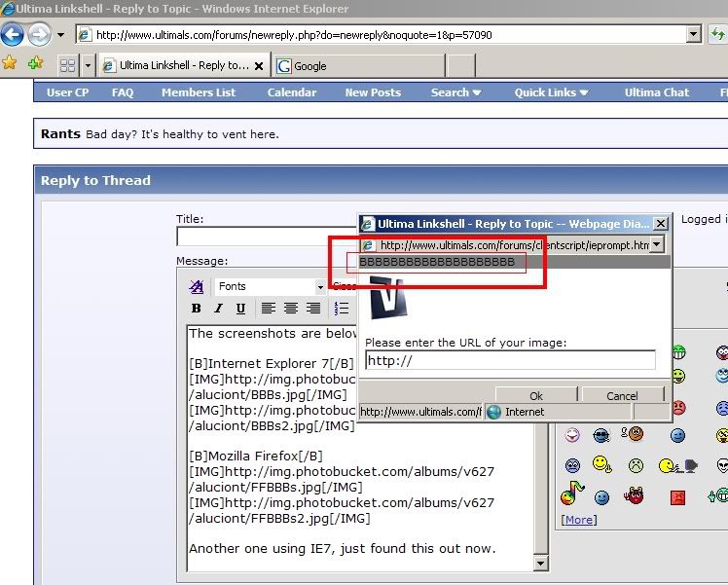Insert the smiley pointing at computer
The height and width of the screenshot is (585, 728).
(678, 465)
